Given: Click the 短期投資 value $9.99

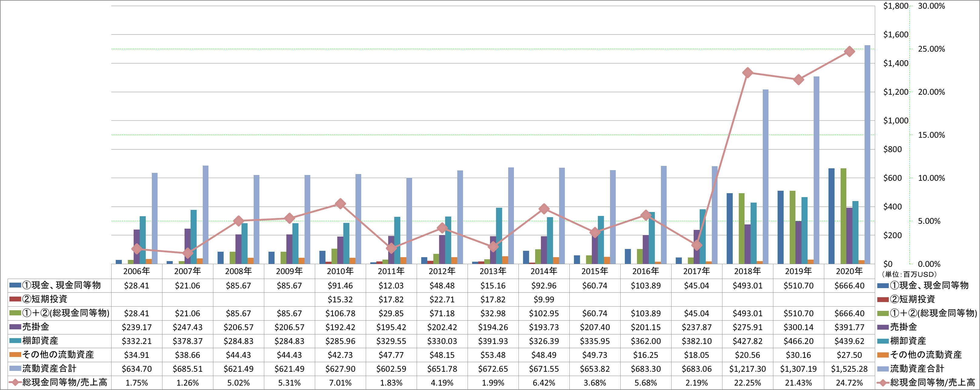Looking at the screenshot, I should (x=544, y=299).
